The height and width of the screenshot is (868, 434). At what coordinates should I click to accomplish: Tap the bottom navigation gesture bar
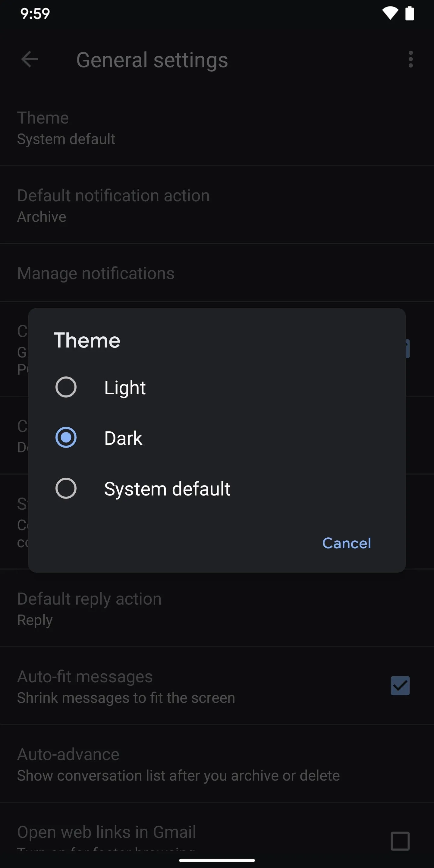tap(217, 860)
